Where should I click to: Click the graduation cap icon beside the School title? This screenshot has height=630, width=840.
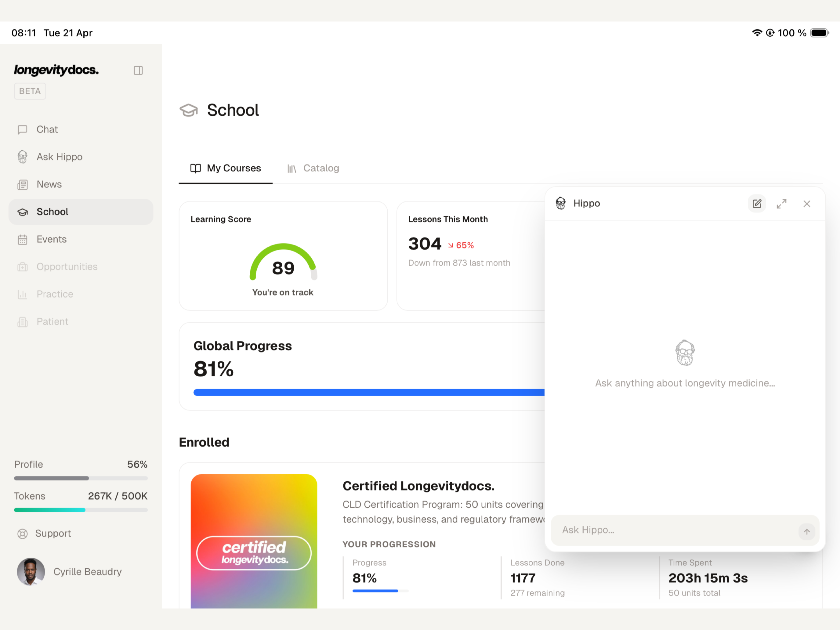pos(189,110)
